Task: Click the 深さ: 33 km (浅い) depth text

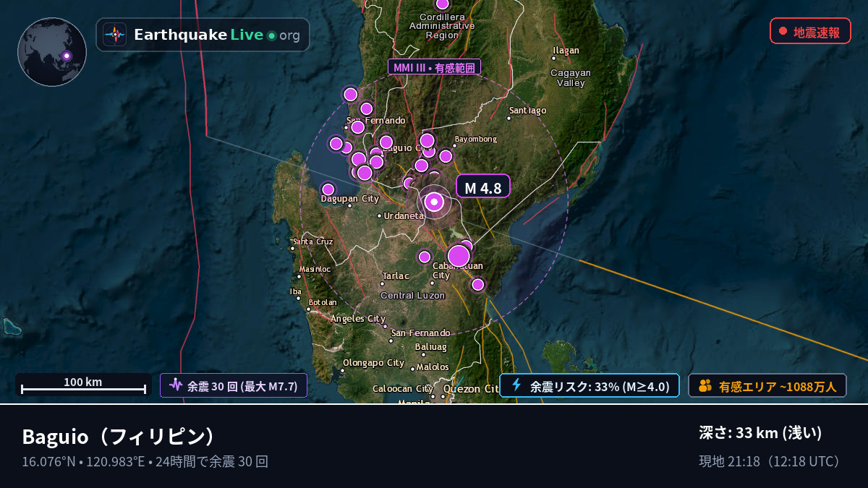Action: tap(760, 433)
